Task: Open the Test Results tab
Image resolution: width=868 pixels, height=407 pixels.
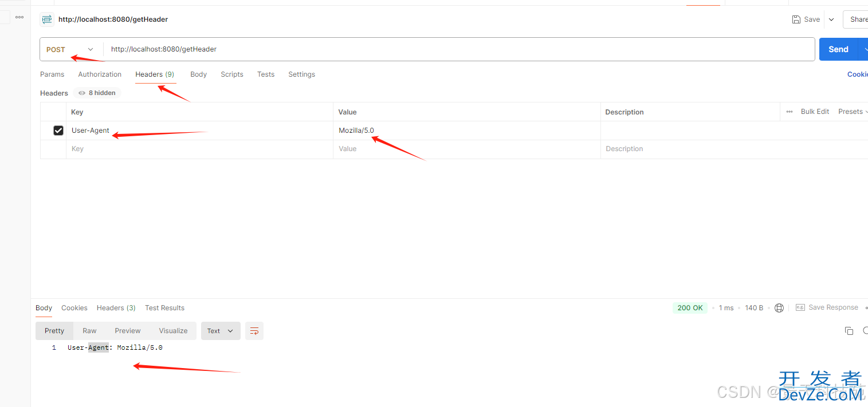Action: (164, 308)
